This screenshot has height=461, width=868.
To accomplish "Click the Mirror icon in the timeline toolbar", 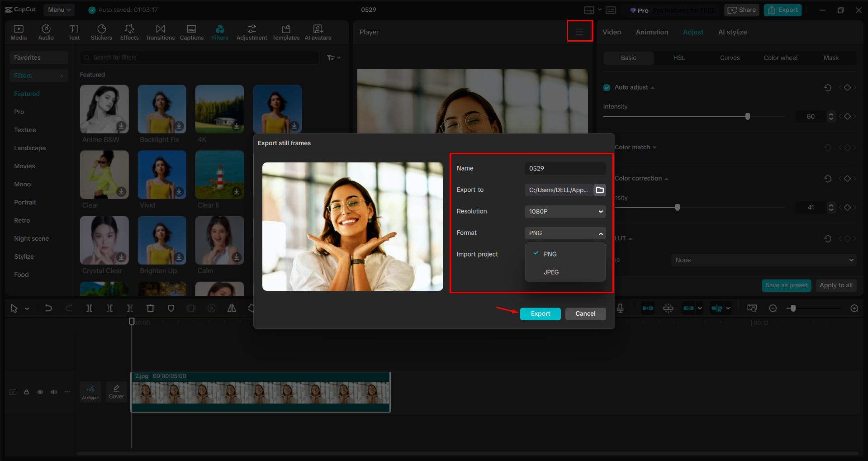I will pos(232,308).
